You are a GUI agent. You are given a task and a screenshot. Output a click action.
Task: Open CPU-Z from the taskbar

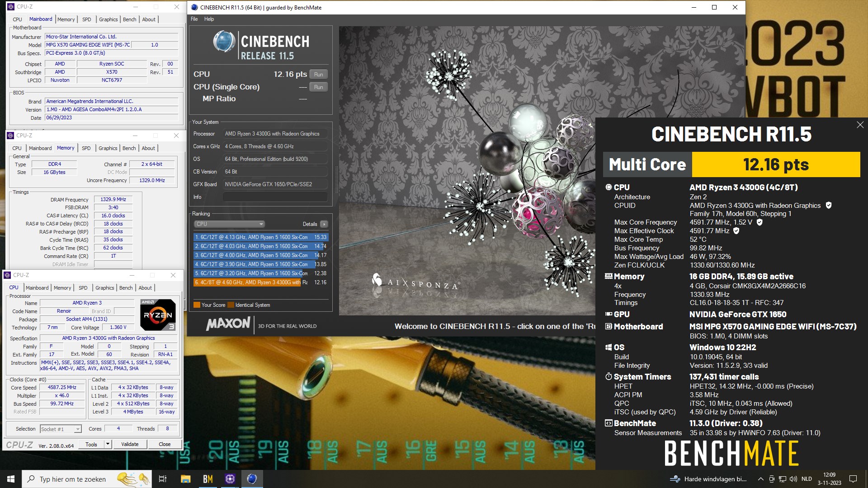point(230,479)
